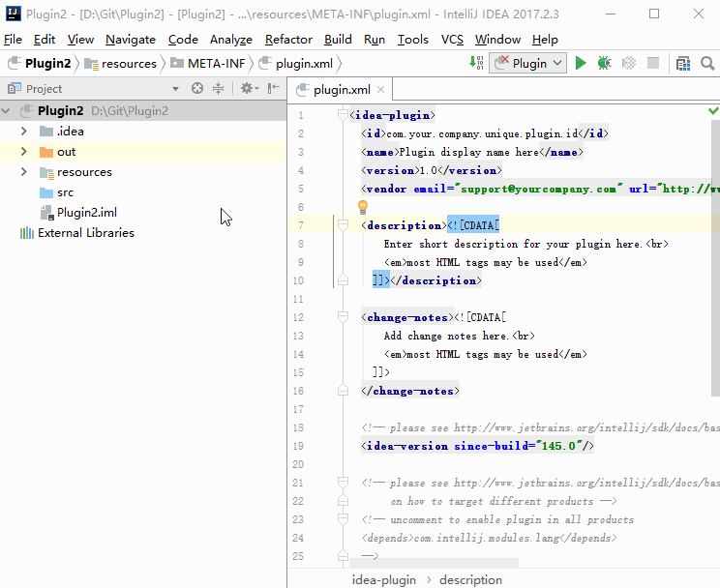Open Search Everywhere magnifier

click(707, 63)
